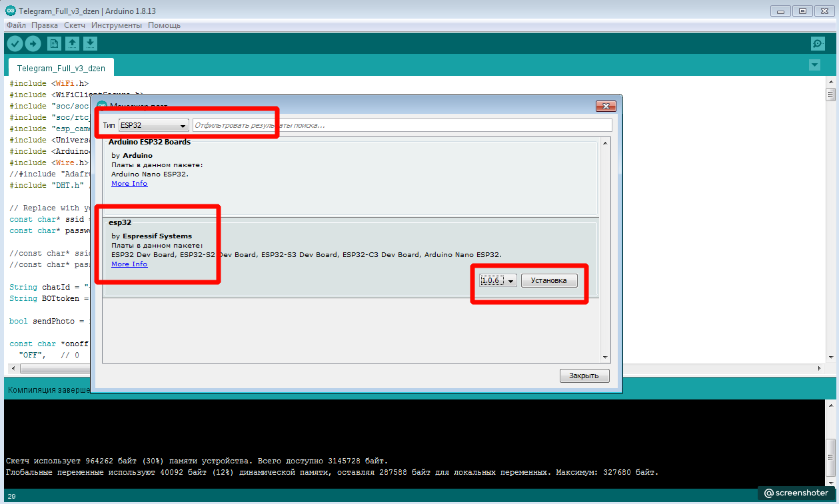Open More Info link for Espressif esp32
Screen dimensions: 839x504
click(x=129, y=264)
